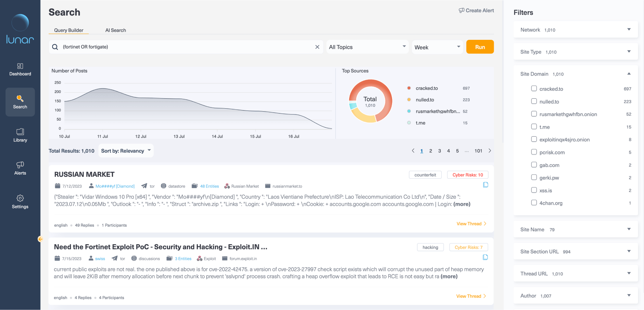Click the Top Sources donut chart

[x=370, y=101]
